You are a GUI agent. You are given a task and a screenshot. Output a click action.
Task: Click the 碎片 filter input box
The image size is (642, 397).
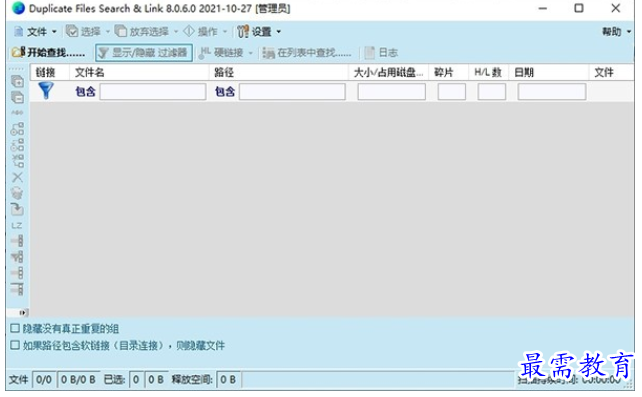tap(452, 91)
